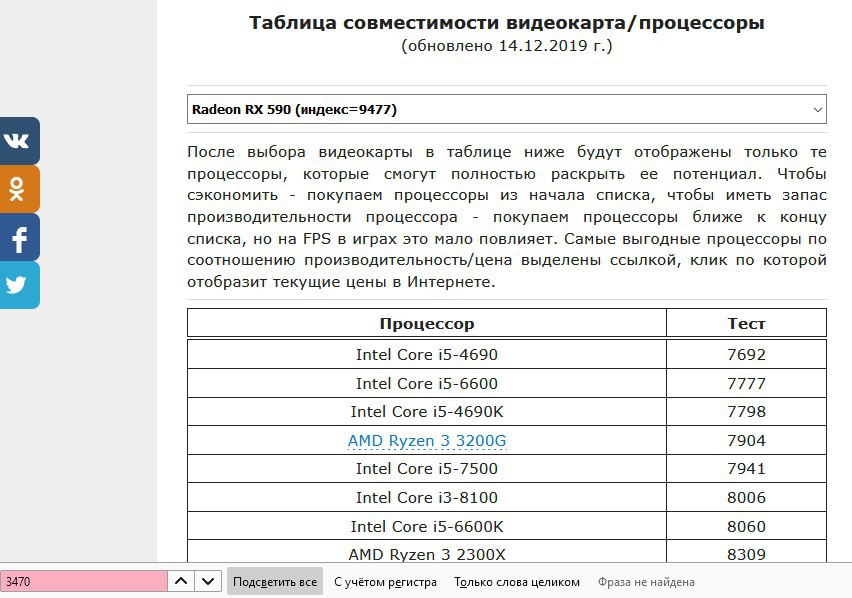
Task: Toggle 'Только слова целиком' whole words
Action: pyautogui.click(x=517, y=582)
